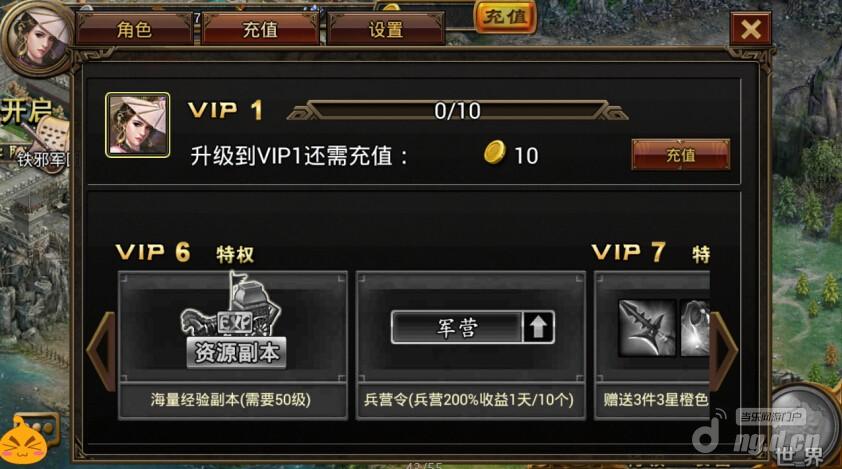This screenshot has height=469, width=842.
Task: Select the 海量经验副本 description card
Action: [233, 400]
